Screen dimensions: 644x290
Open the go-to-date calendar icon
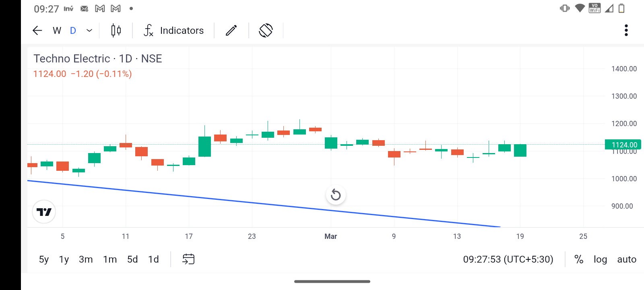coord(188,259)
